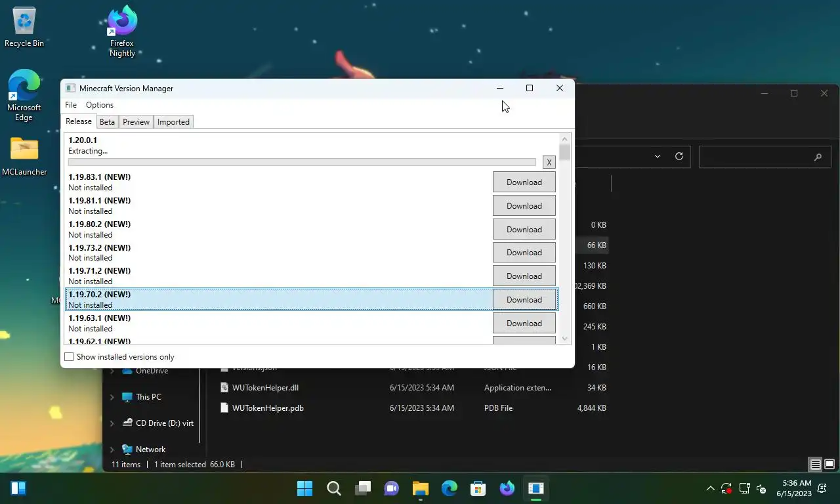
Task: Select Network in the navigation pane
Action: 150,450
